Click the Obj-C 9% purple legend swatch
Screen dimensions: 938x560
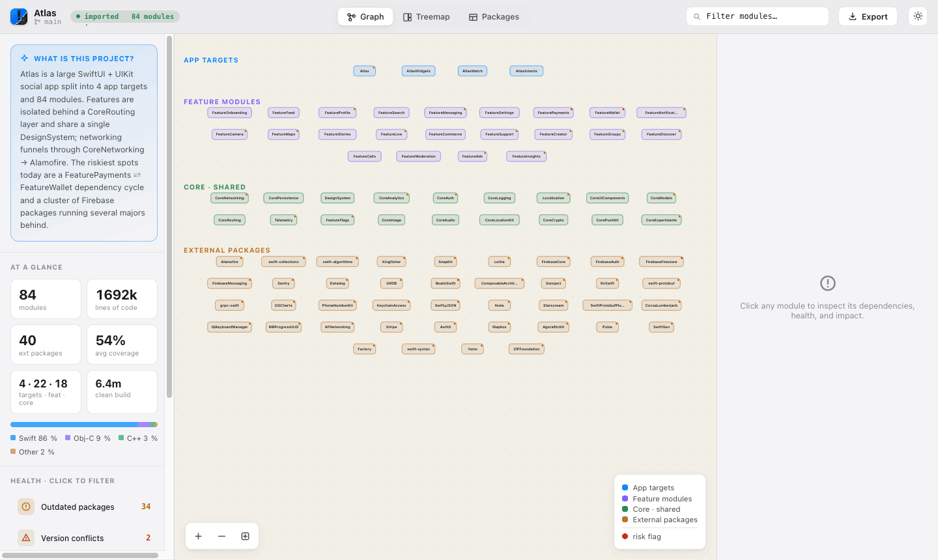(x=68, y=438)
